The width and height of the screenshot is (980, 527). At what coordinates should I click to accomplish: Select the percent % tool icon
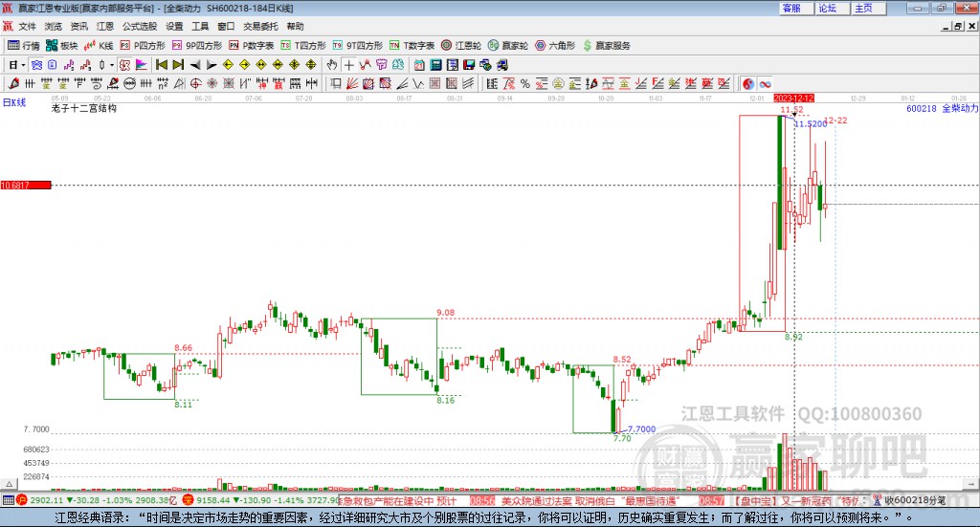point(525,83)
